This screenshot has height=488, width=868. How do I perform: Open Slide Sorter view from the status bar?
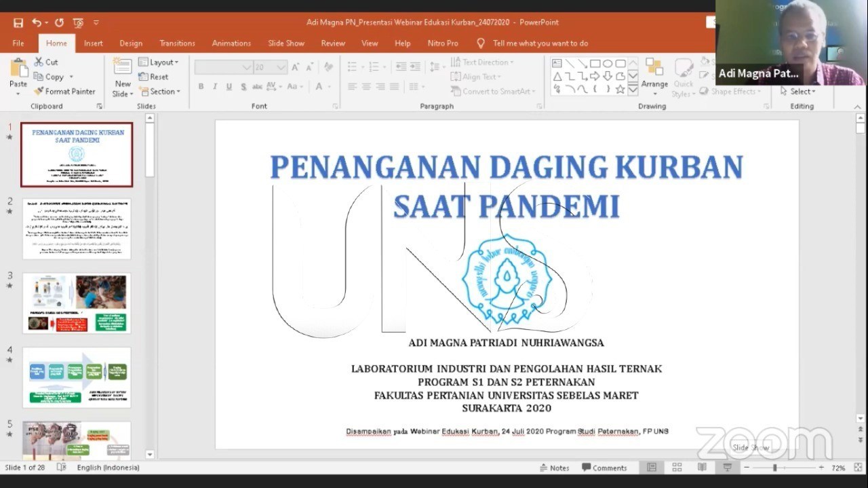pyautogui.click(x=677, y=467)
